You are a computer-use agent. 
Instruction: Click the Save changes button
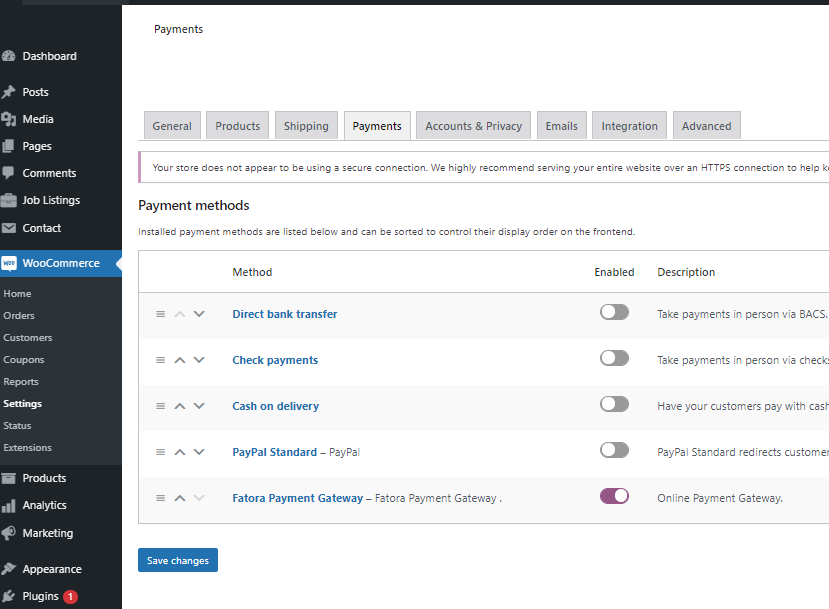click(x=178, y=560)
